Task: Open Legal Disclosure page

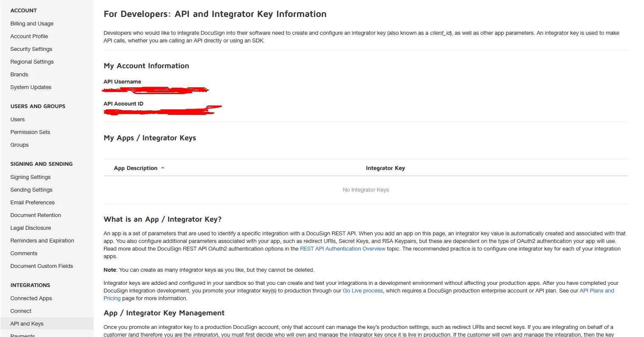Action: (31, 228)
